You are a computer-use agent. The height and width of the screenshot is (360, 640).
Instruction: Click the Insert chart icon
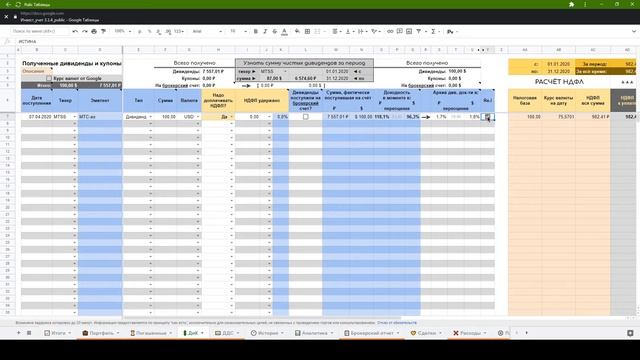coord(409,31)
